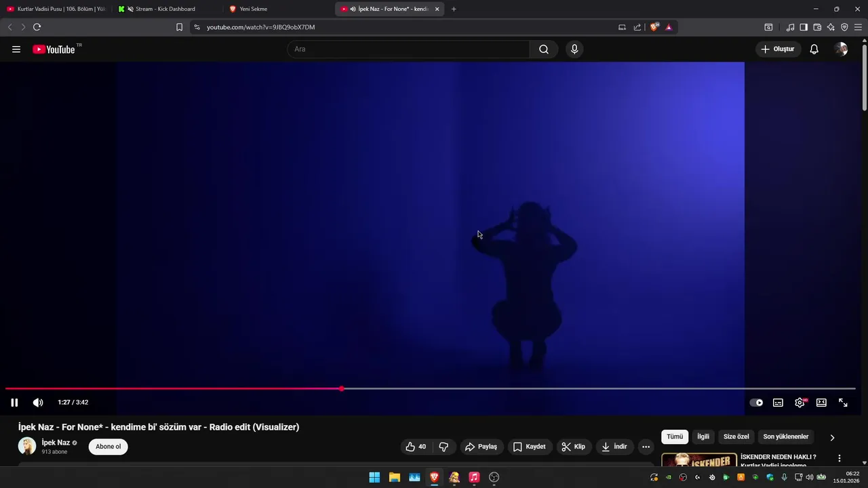The height and width of the screenshot is (488, 868).
Task: Switch to Stream - Kick Dashboard tab
Action: (167, 9)
